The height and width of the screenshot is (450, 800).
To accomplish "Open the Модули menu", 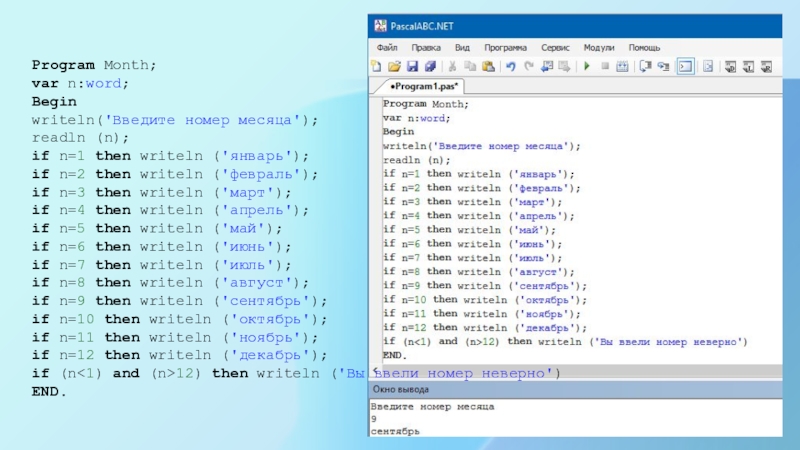I will tap(599, 47).
